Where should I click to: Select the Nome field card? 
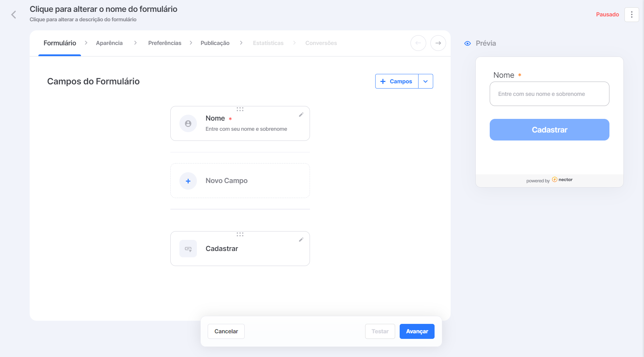pos(240,123)
